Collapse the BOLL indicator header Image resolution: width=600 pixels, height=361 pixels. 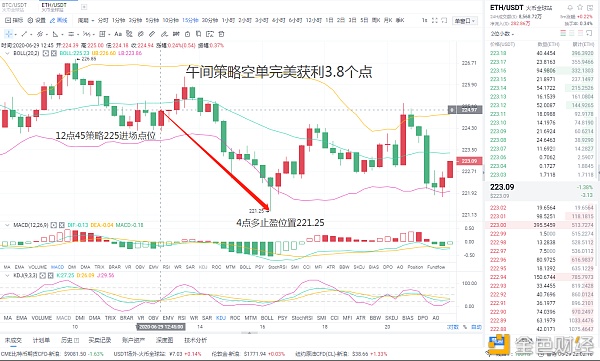coord(7,53)
